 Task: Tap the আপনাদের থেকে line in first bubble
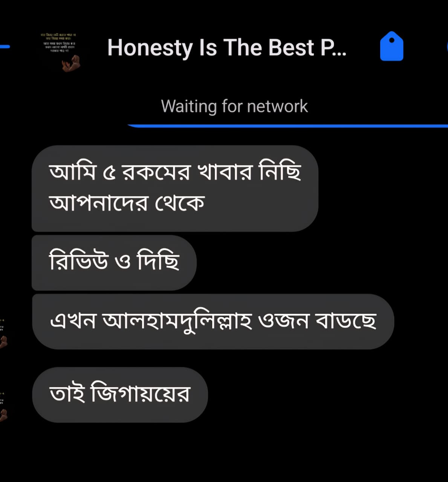[127, 203]
